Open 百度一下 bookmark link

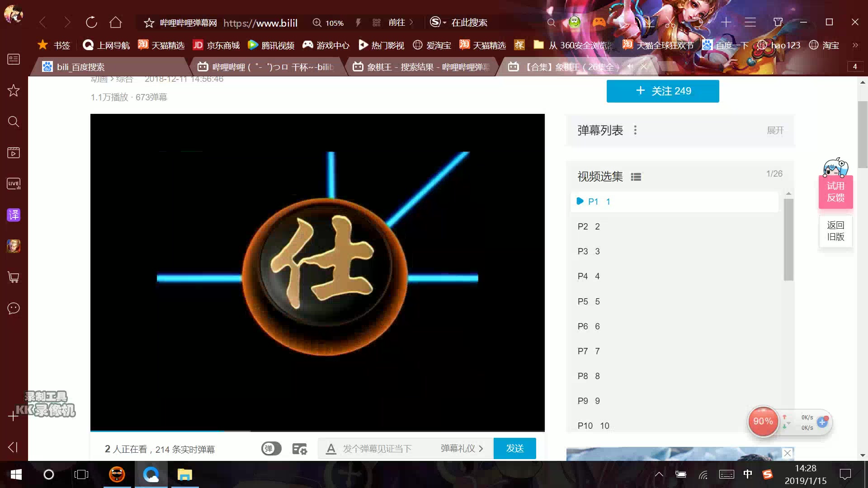(x=725, y=45)
